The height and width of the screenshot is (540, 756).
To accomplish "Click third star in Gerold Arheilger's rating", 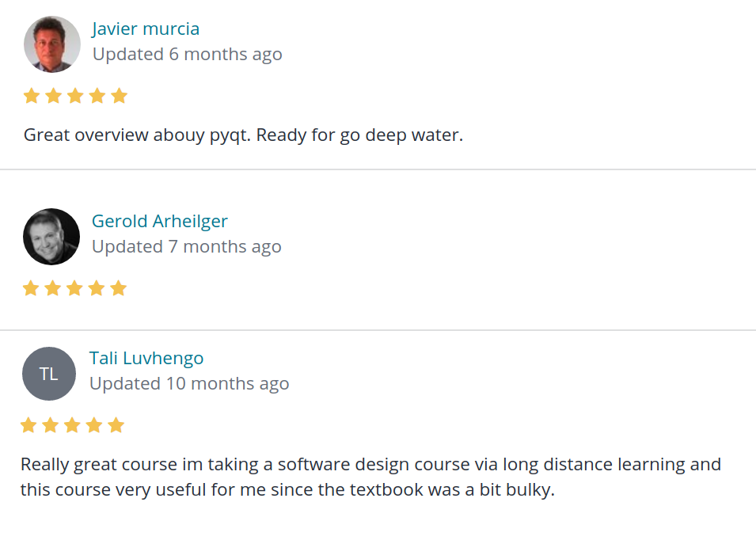I will click(74, 288).
